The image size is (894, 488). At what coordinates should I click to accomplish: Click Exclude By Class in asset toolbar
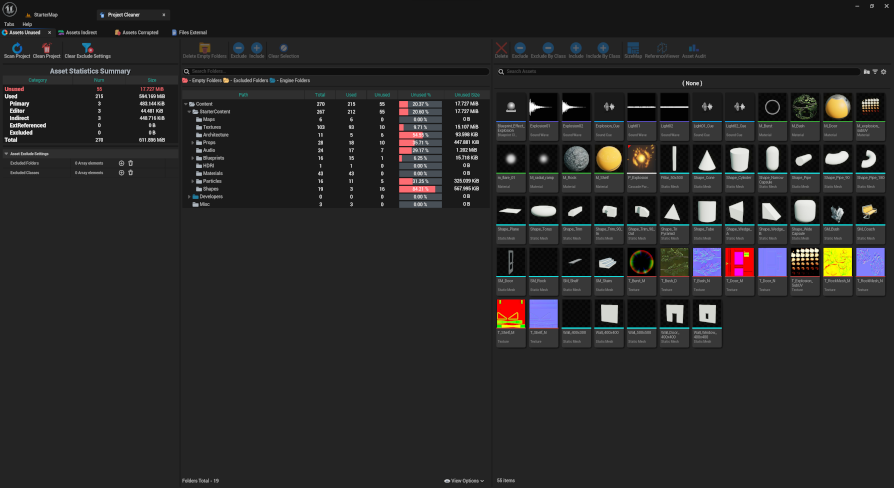point(547,47)
